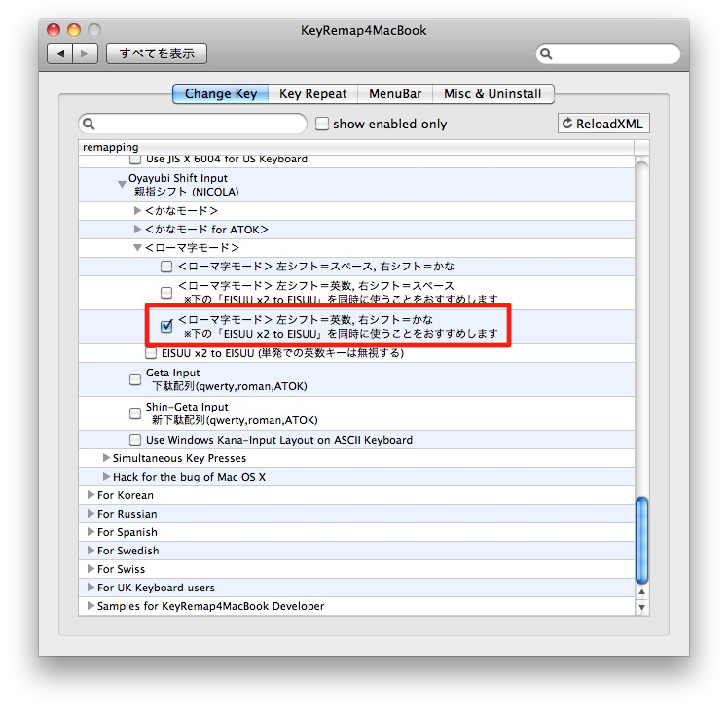Open the Misc & Uninstall tab
This screenshot has height=714, width=728.
[x=494, y=94]
